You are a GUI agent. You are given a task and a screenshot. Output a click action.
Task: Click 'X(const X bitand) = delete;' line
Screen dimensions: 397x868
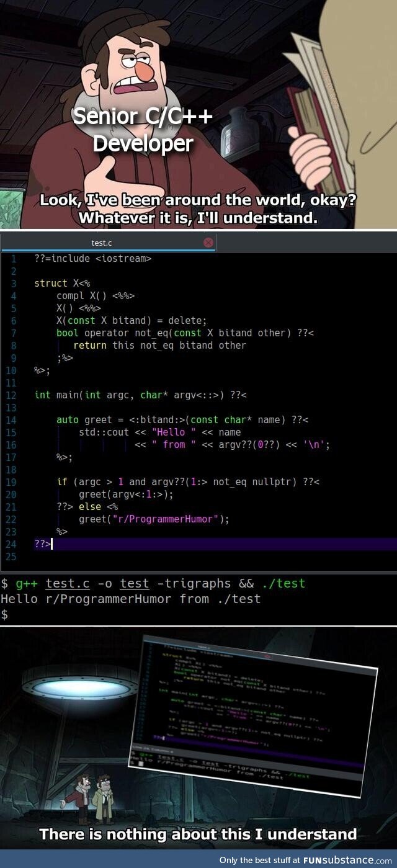click(132, 320)
